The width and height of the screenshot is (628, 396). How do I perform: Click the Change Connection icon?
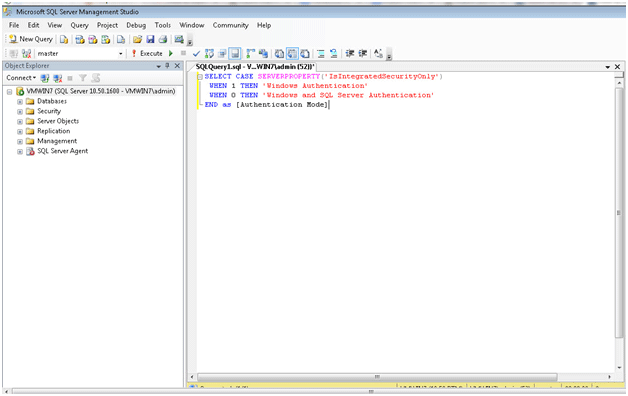coord(26,53)
